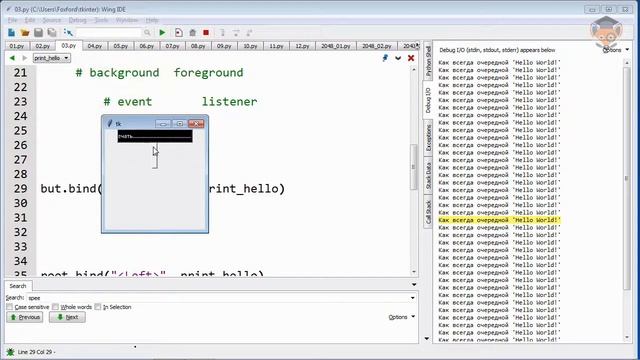Switch to the 04.py tab
This screenshot has height=360, width=640.
[95, 46]
